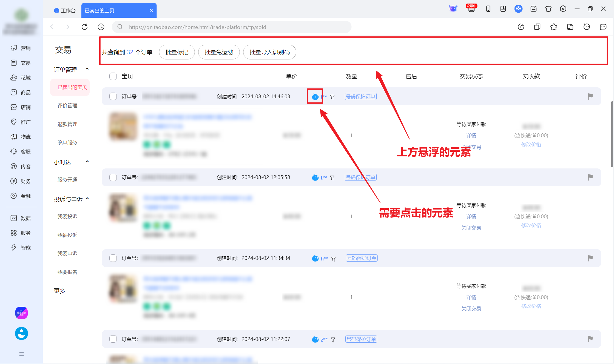The image size is (614, 364).
Task: Check the order created at 14:46:03
Action: pos(113,96)
